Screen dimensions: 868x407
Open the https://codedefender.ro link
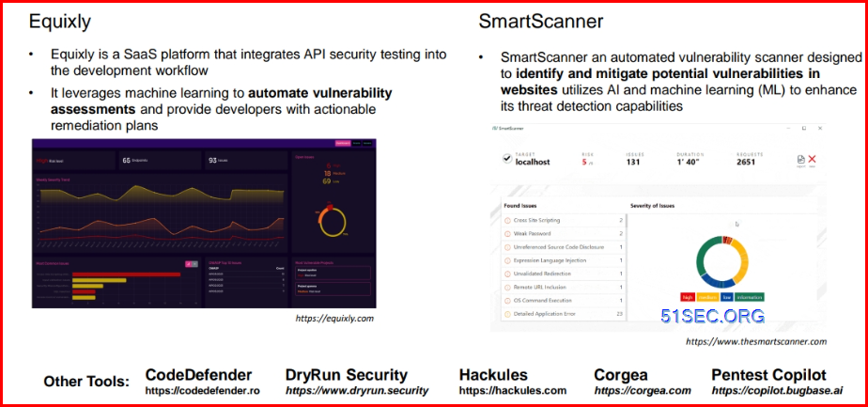(202, 390)
